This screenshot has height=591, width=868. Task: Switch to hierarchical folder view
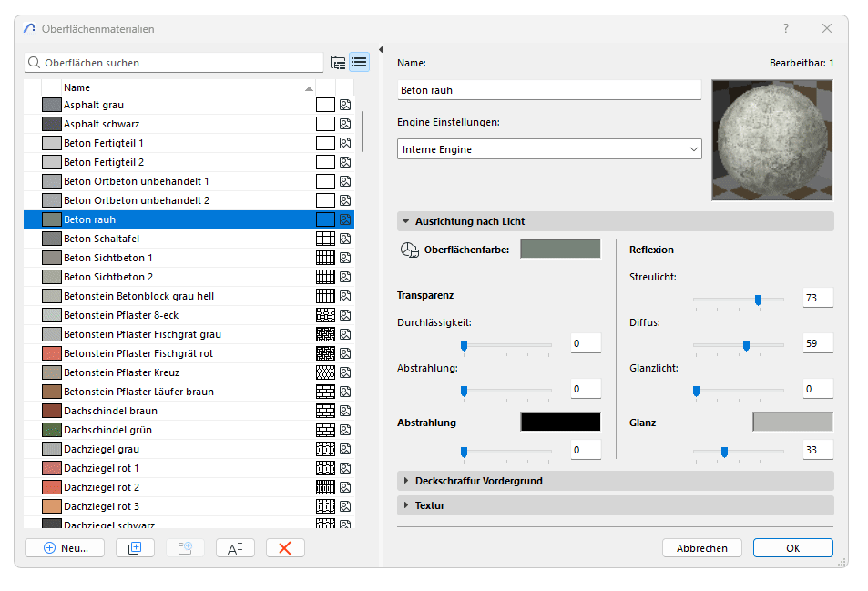click(337, 62)
